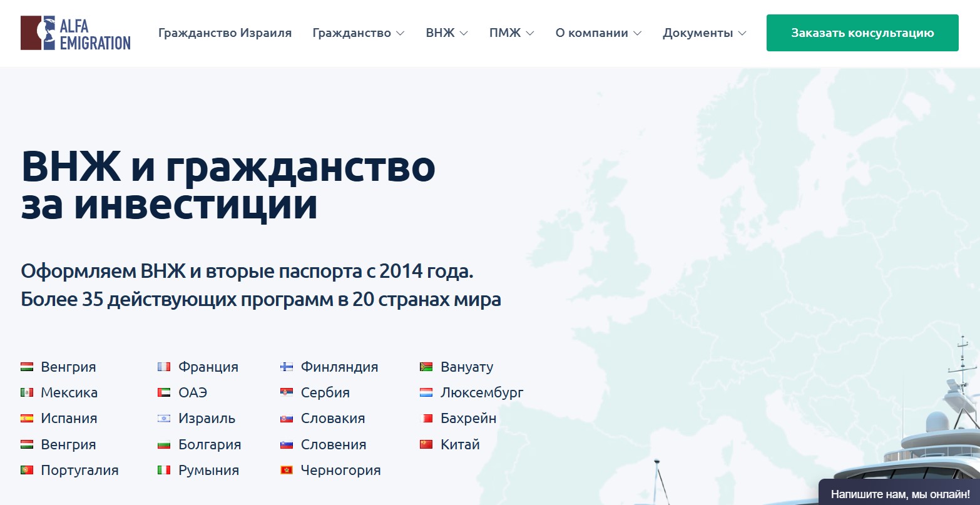Click the Alfa Emigration logo

(75, 33)
